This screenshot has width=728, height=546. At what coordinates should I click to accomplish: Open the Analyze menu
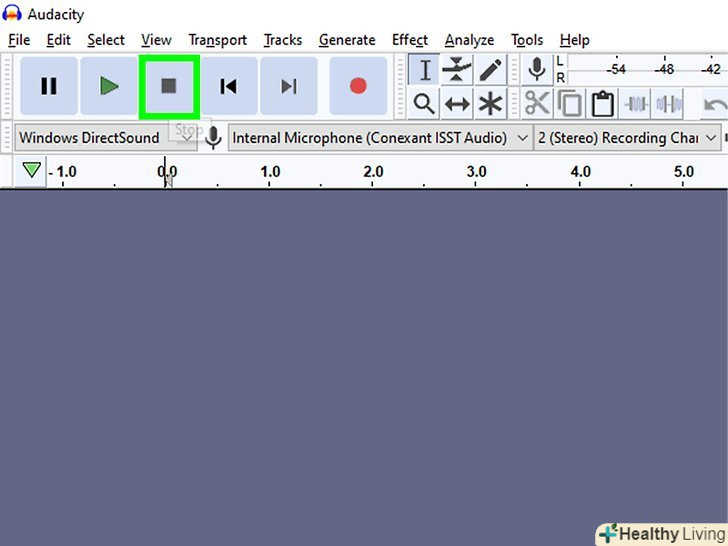(469, 40)
